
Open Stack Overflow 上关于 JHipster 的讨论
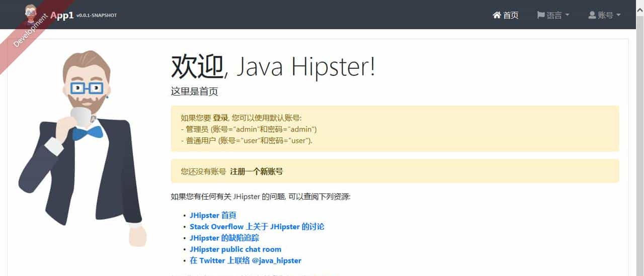pyautogui.click(x=257, y=227)
